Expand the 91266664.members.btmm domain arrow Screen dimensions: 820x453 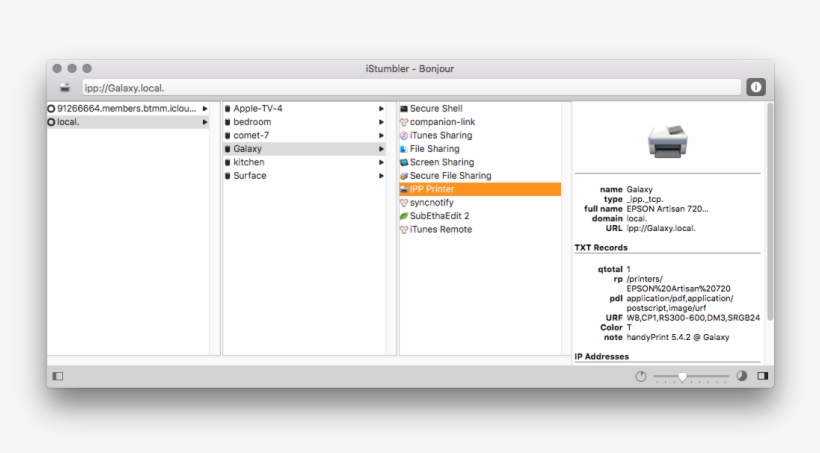[x=205, y=109]
